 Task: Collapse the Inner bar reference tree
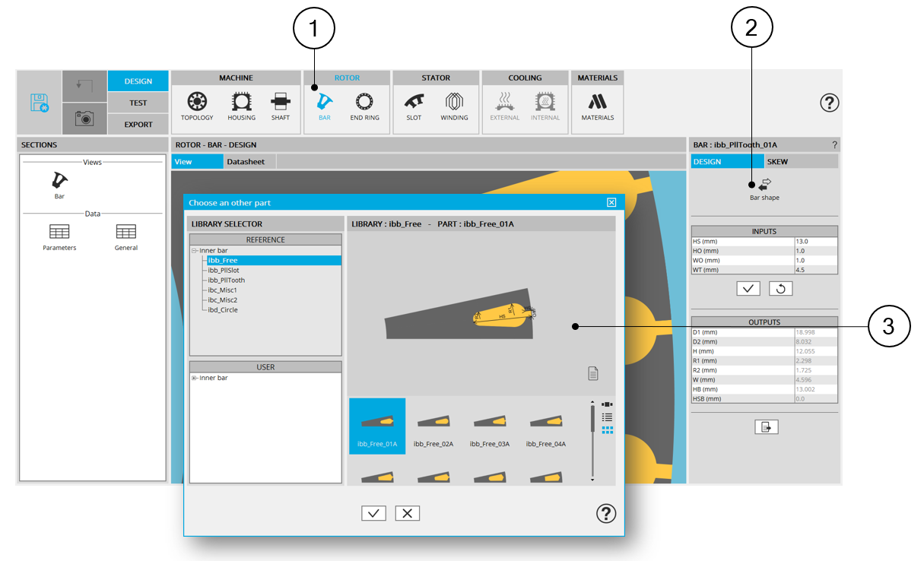click(195, 251)
